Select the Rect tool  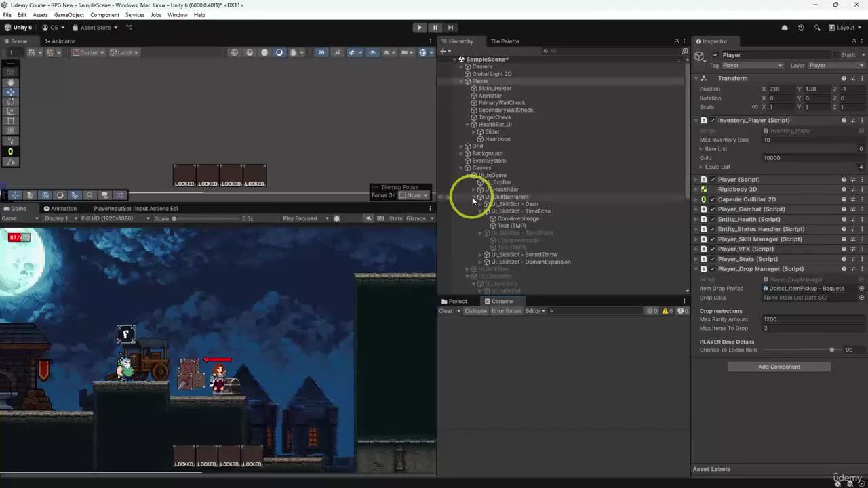pos(10,121)
